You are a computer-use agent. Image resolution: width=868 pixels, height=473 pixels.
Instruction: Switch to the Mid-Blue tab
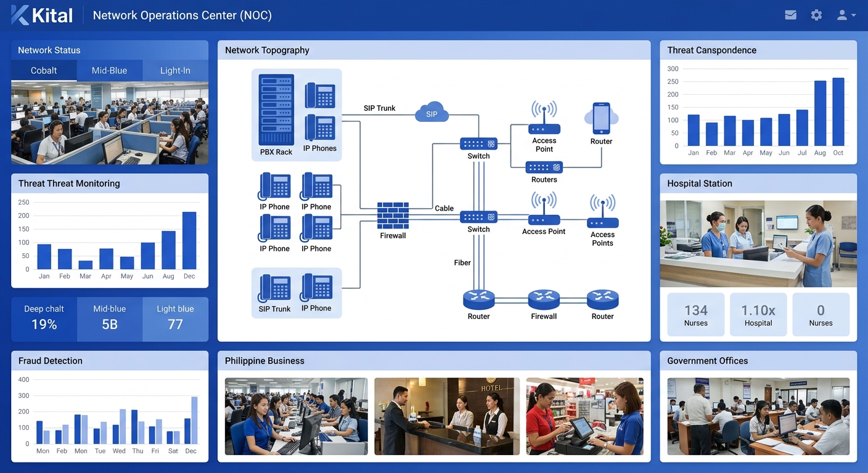tap(110, 70)
